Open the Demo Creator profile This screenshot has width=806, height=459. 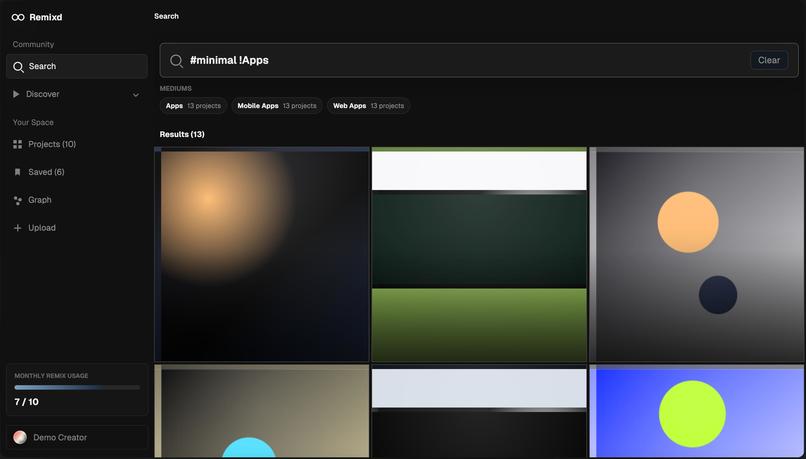coord(77,437)
